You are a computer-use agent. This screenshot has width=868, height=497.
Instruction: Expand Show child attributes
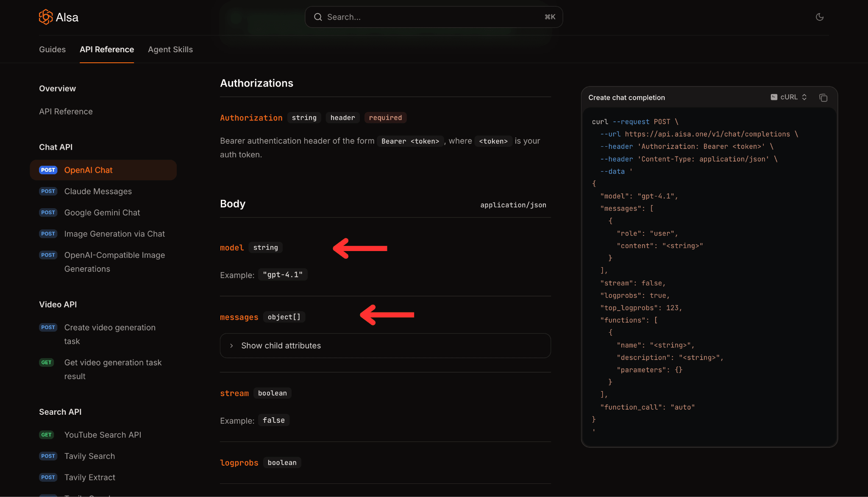385,346
